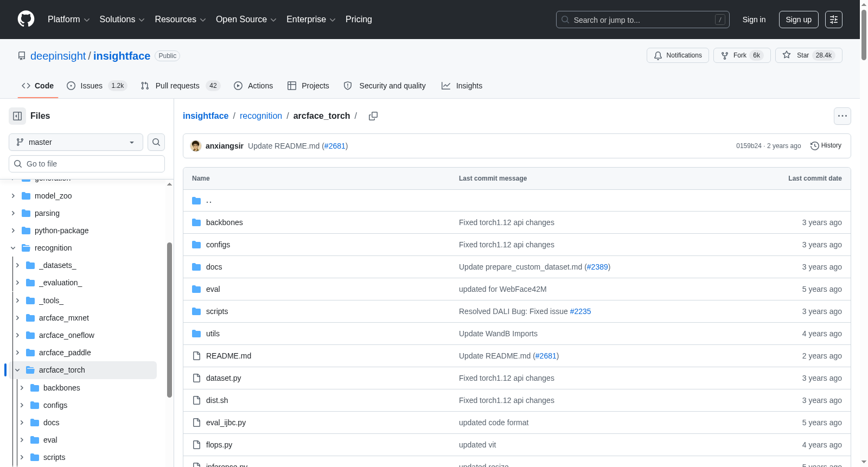The height and width of the screenshot is (467, 868).
Task: Open the Actions tab
Action: (253, 86)
